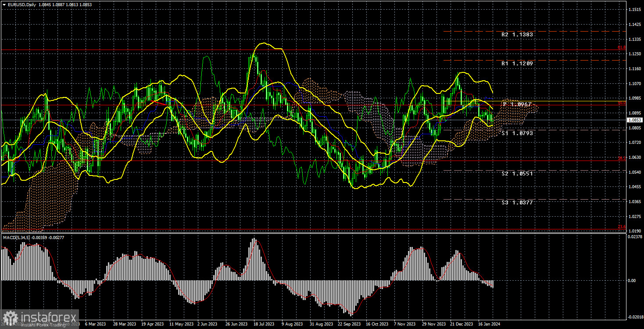Click the 21 Dec 2023 date label
The image size is (644, 329).
pyautogui.click(x=462, y=324)
